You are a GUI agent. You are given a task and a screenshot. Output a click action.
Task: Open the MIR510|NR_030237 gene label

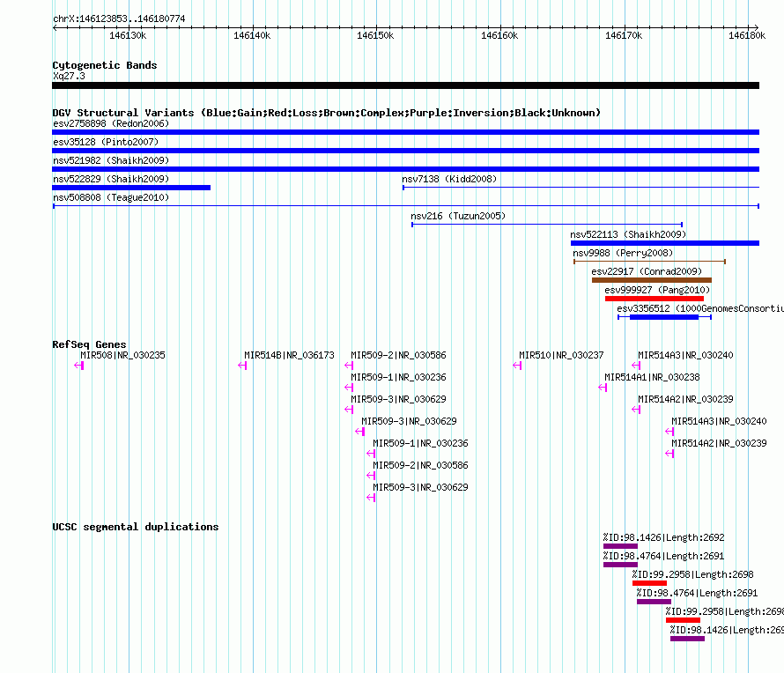(x=561, y=355)
